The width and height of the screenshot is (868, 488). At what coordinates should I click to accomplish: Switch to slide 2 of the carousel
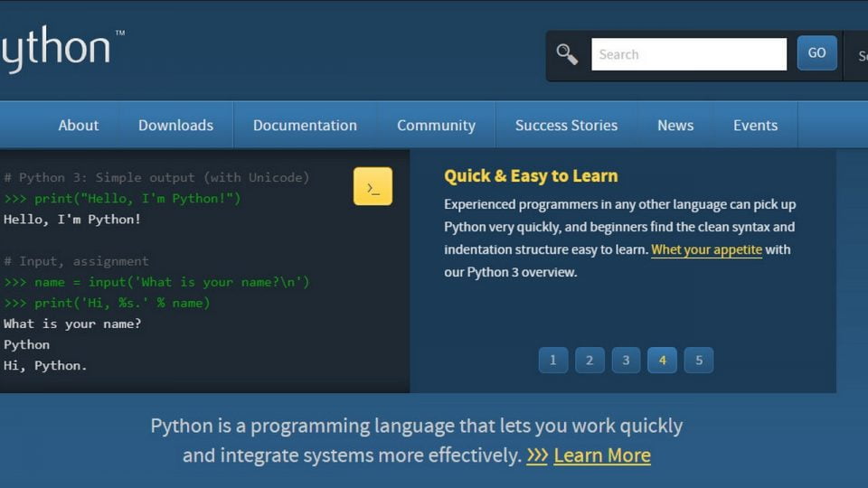tap(590, 361)
